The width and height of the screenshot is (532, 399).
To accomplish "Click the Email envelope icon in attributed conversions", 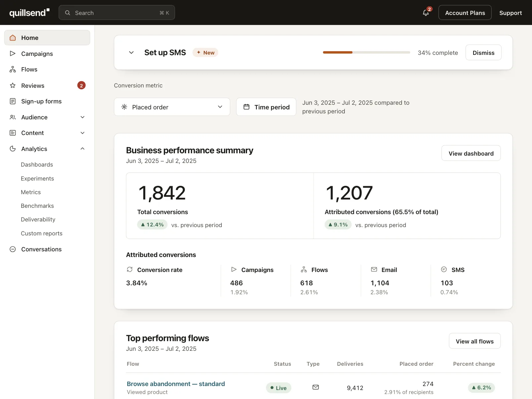I will pyautogui.click(x=374, y=269).
